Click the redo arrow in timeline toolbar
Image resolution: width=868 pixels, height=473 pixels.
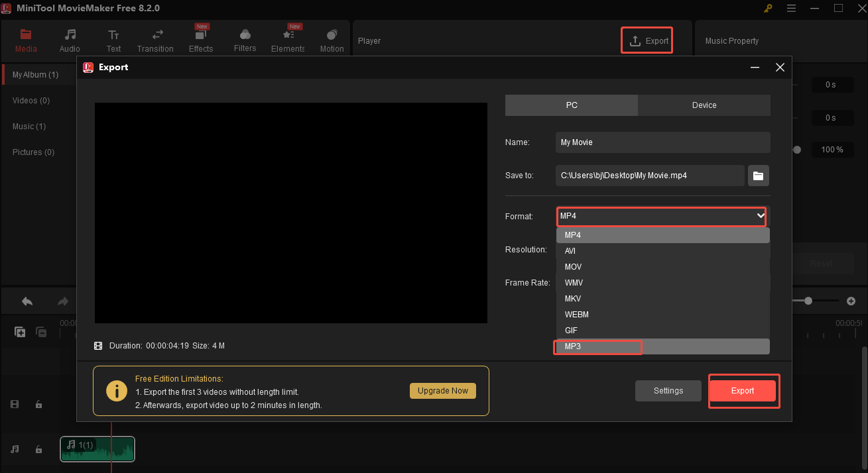63,301
